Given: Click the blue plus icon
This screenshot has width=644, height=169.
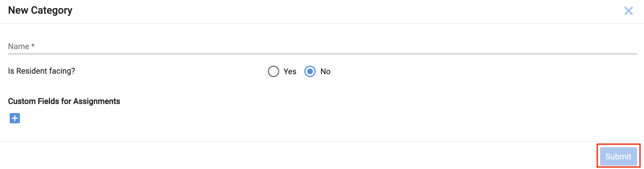Looking at the screenshot, I should point(15,118).
